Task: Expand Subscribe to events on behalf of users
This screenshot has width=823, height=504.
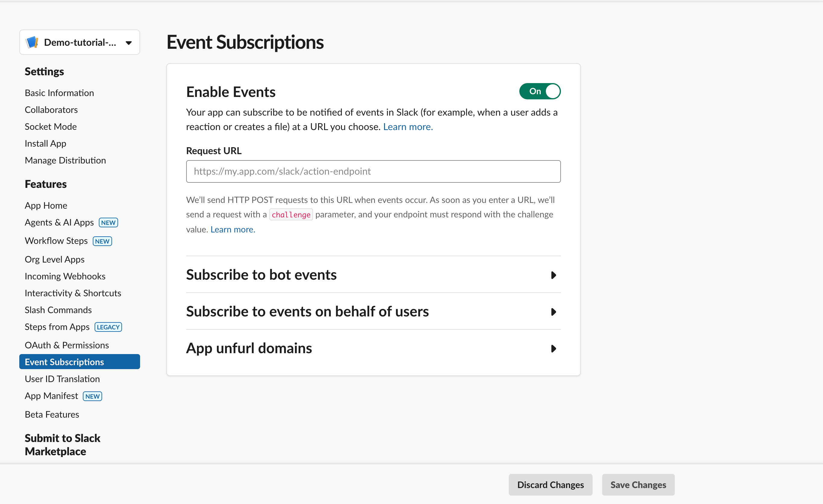Action: tap(553, 312)
